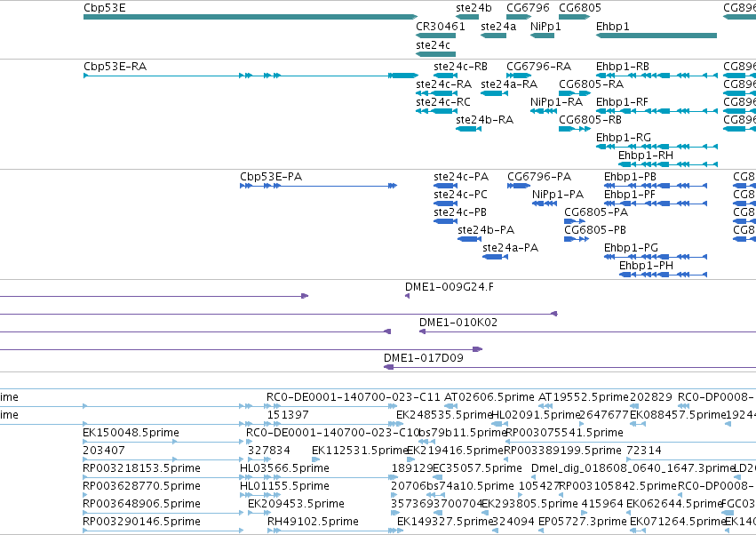Screen dimensions: 756x535
Task: Select the CG6796 gene glyph
Action: coord(519,17)
